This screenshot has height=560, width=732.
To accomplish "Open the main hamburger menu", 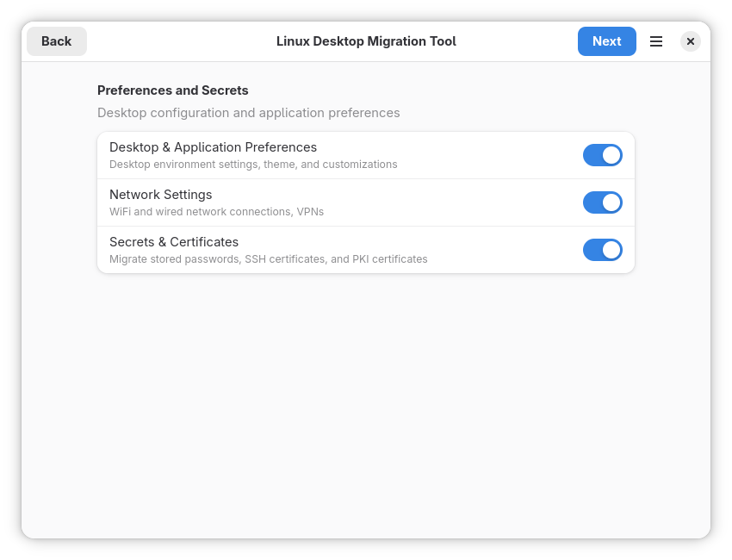I will [x=656, y=41].
